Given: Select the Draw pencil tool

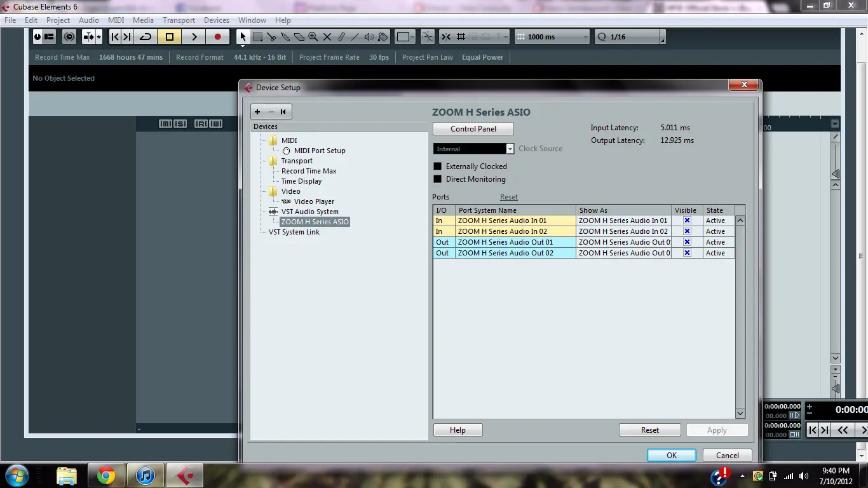Looking at the screenshot, I should 341,37.
